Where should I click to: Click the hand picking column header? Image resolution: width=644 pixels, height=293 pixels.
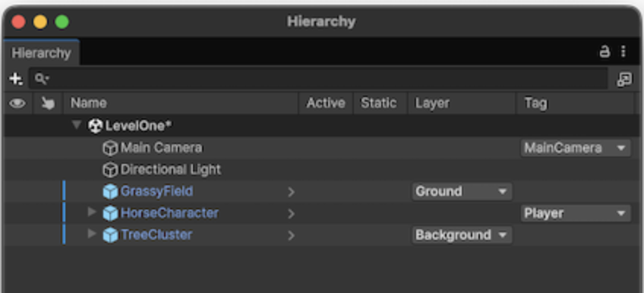[48, 103]
